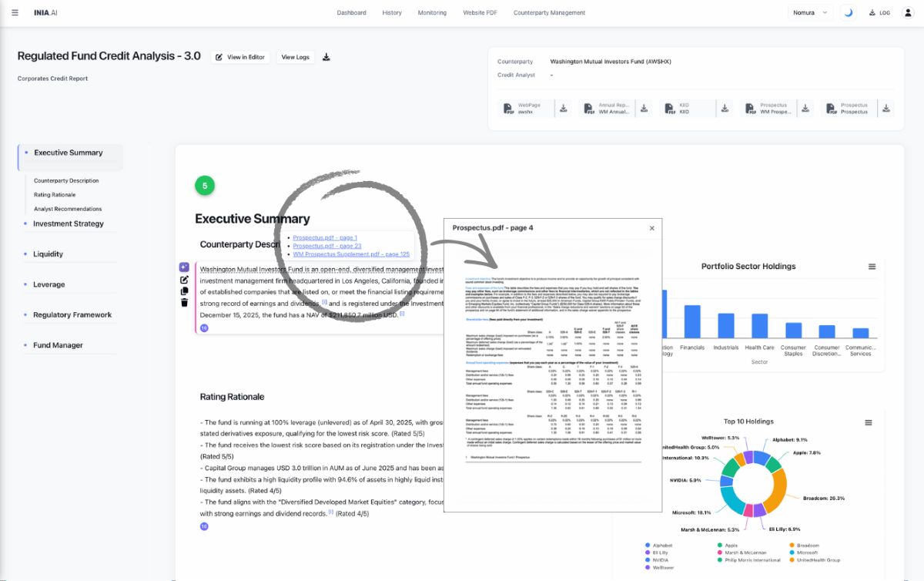The height and width of the screenshot is (581, 924).
Task: Open the Prospectus.pdf - page 23 link
Action: click(327, 246)
